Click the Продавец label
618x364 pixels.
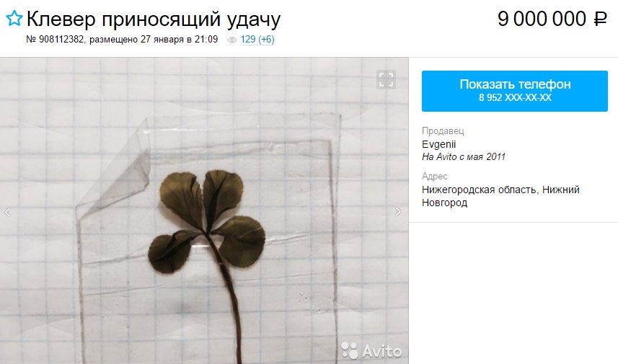pyautogui.click(x=443, y=130)
